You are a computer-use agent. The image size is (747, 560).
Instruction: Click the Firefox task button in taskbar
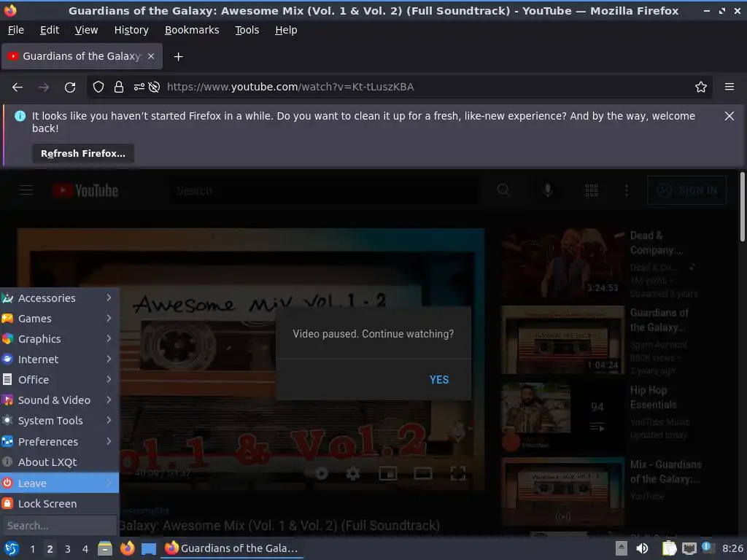coord(231,548)
